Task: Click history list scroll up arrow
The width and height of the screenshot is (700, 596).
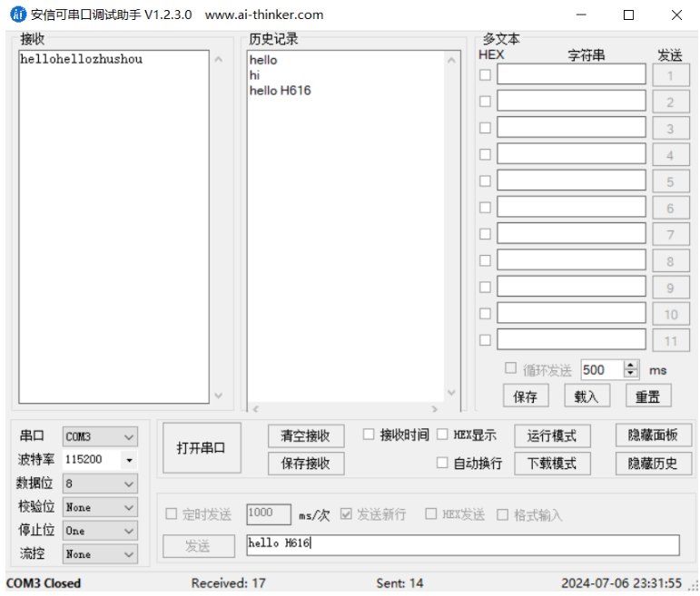Action: click(x=451, y=60)
